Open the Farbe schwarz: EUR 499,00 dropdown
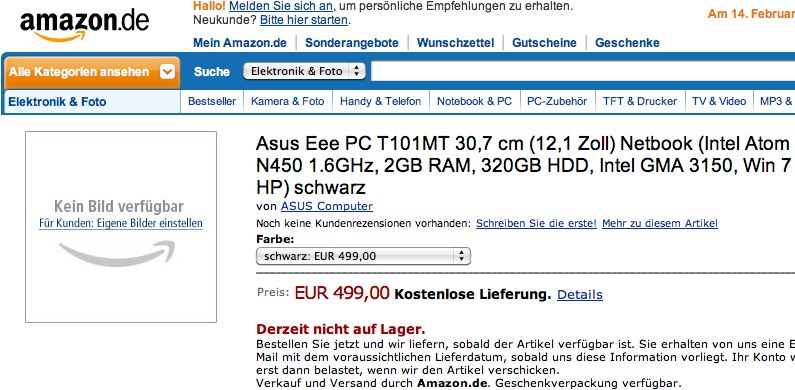The image size is (795, 390). click(364, 256)
